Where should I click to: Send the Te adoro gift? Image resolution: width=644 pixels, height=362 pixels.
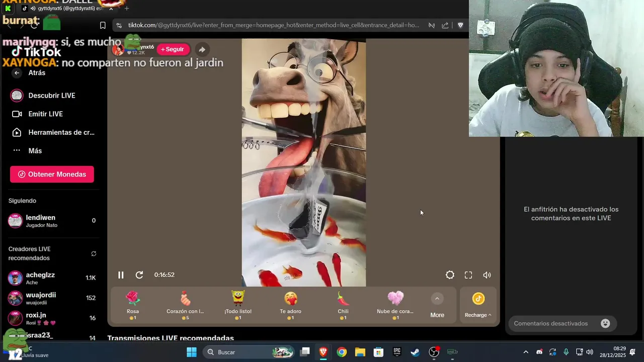click(290, 305)
